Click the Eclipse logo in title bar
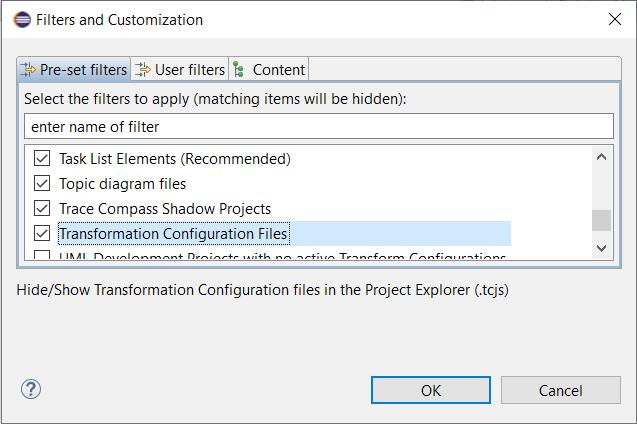This screenshot has height=424, width=637. coord(22,19)
